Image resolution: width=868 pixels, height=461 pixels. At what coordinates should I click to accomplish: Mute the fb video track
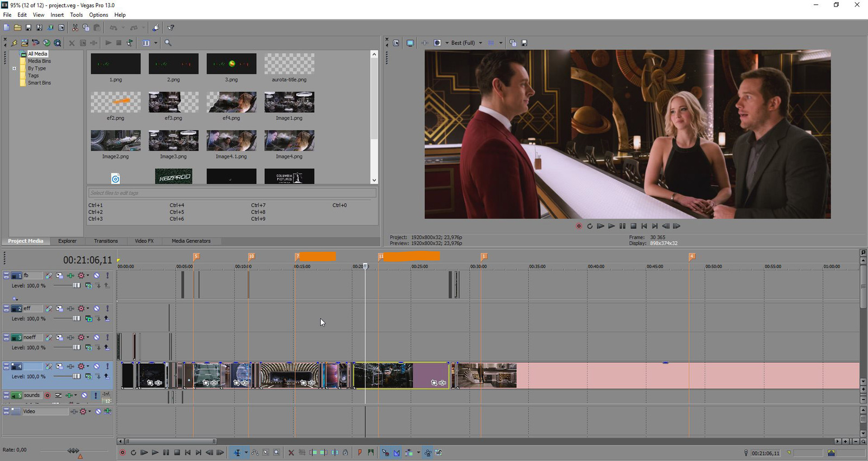point(97,276)
